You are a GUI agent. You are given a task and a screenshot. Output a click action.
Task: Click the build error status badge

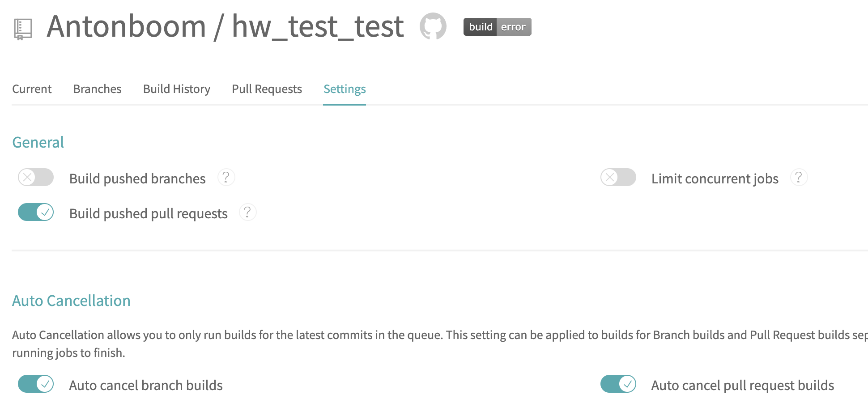497,27
